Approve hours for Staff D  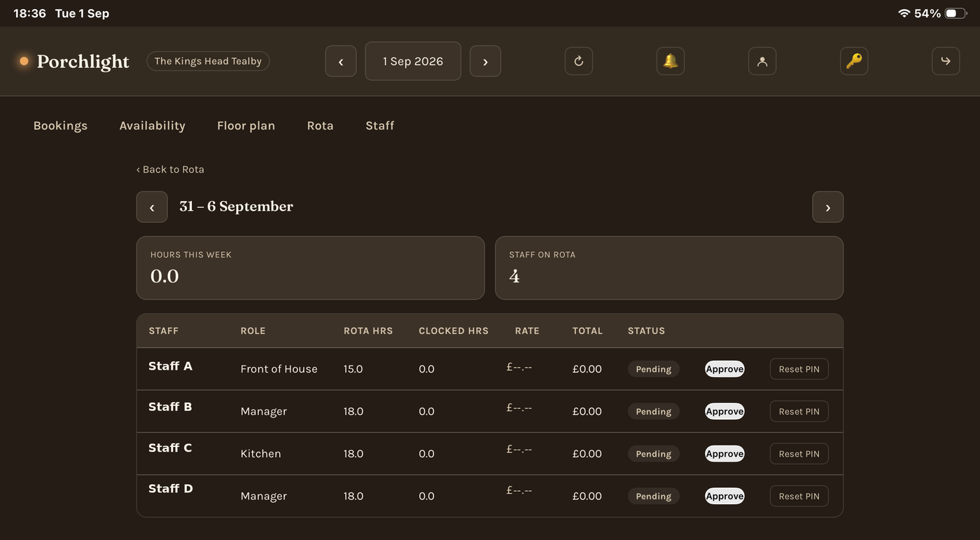point(724,496)
